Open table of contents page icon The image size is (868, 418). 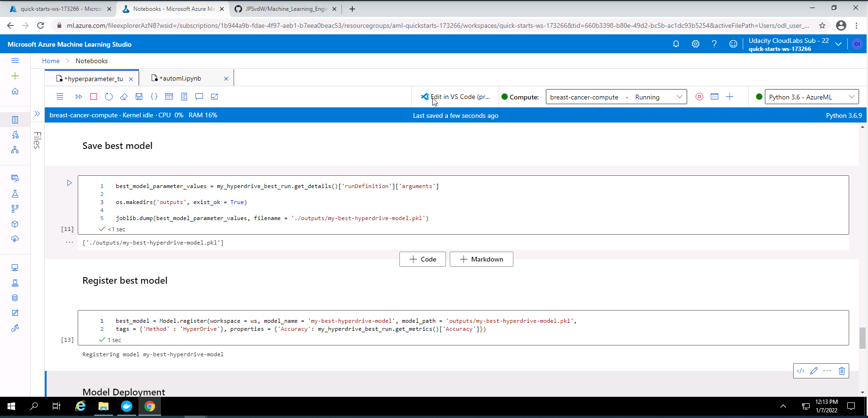click(184, 97)
